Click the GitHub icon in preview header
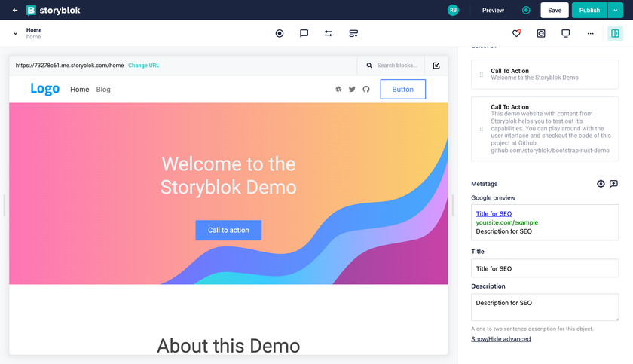 [365, 89]
